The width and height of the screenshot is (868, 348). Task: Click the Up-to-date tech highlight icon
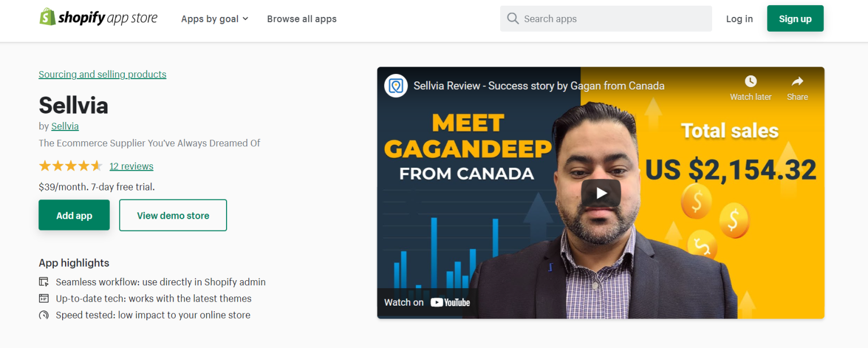point(44,298)
